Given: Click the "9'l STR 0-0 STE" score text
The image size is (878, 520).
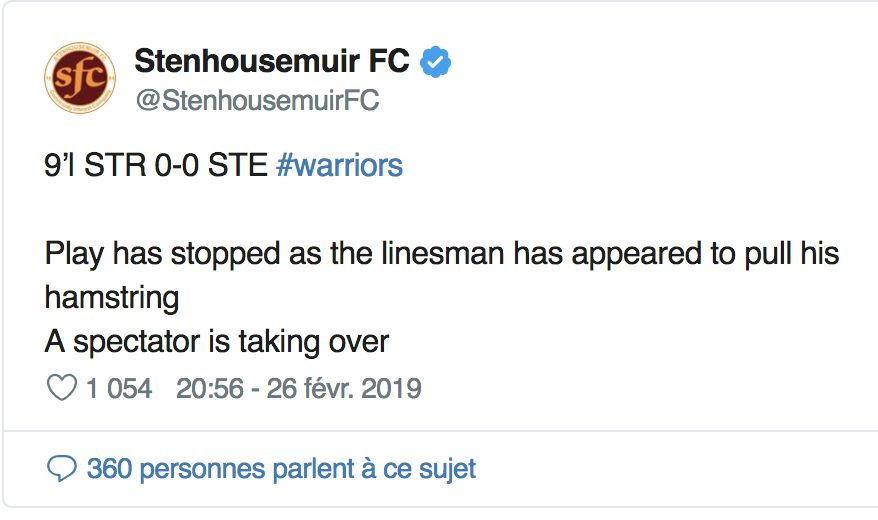Looking at the screenshot, I should coord(156,165).
